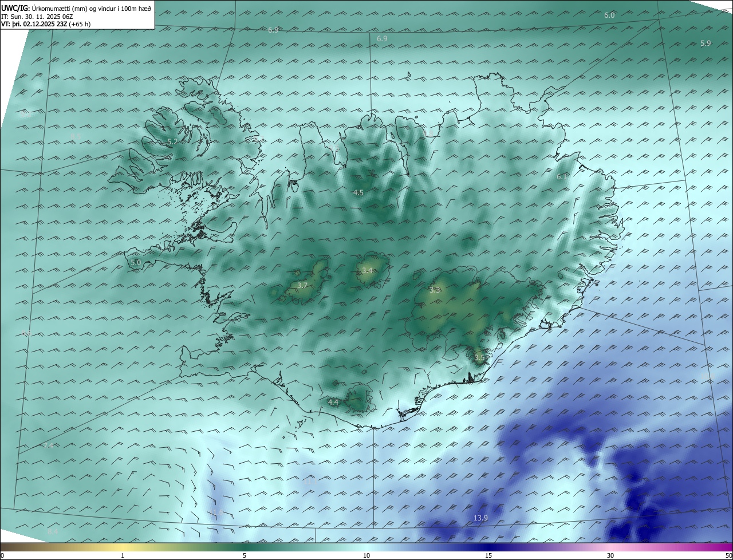Click the 15 tick on the color scale
This screenshot has height=560, width=733.
(488, 555)
